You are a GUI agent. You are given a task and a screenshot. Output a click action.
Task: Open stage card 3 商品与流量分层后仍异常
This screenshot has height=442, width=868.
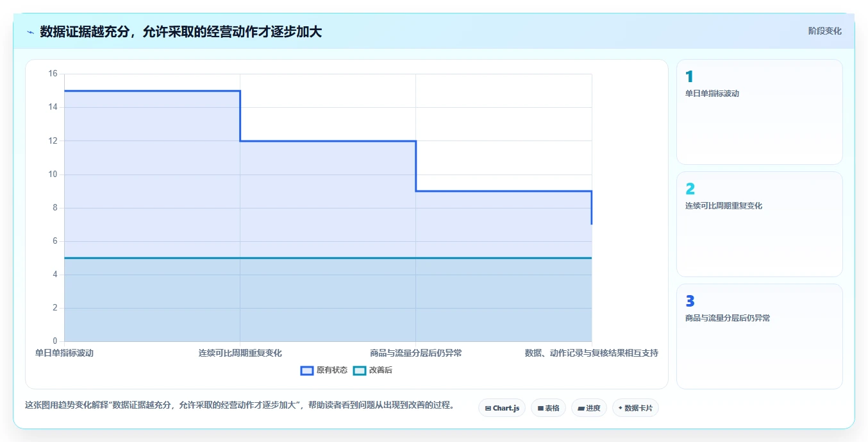(760, 336)
